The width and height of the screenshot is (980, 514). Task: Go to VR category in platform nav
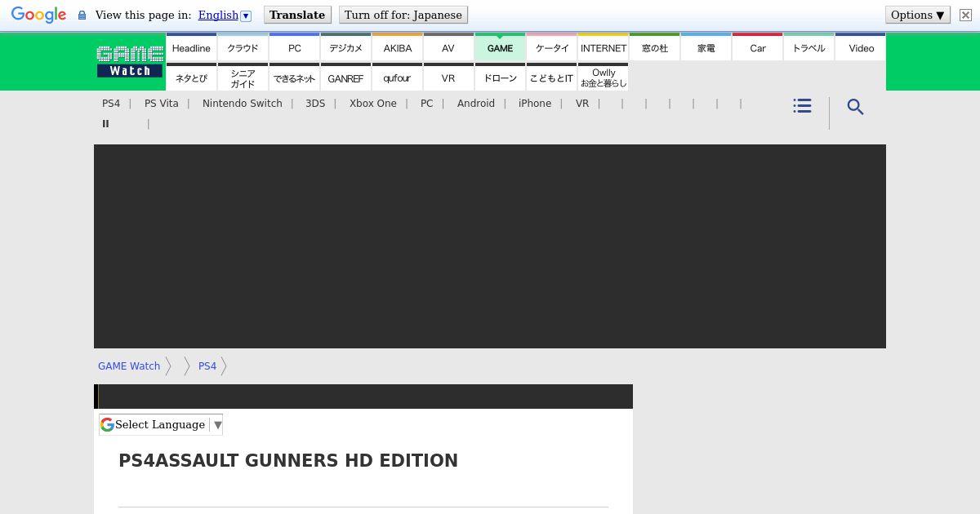[x=582, y=104]
